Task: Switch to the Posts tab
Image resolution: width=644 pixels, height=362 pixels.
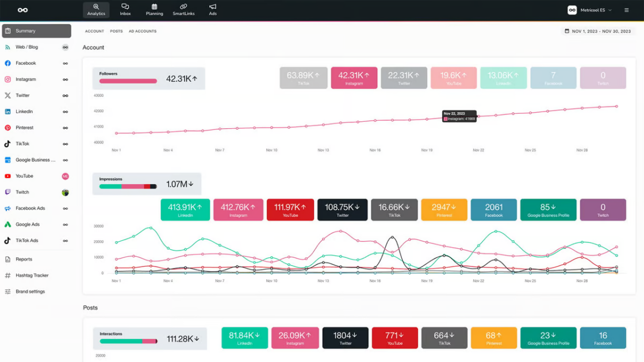Action: click(x=116, y=31)
